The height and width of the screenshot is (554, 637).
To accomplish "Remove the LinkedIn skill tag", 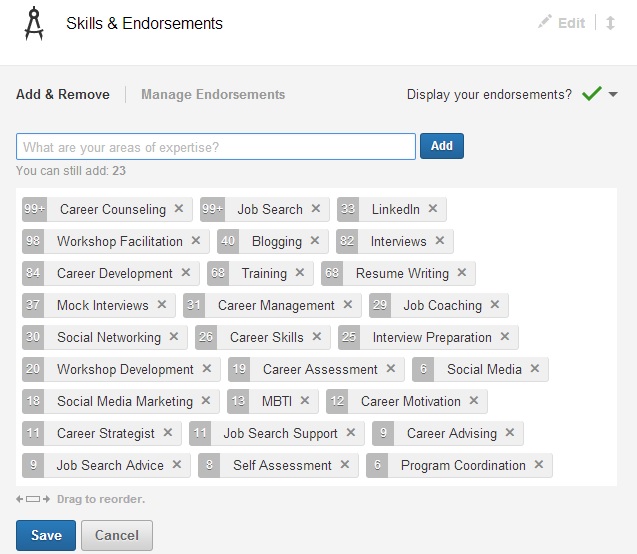I will tap(433, 209).
